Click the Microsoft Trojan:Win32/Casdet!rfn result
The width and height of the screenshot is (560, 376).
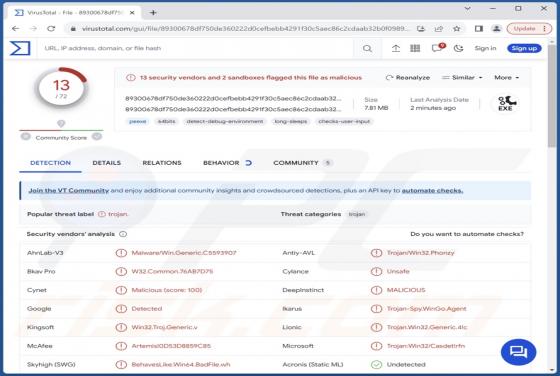pyautogui.click(x=426, y=346)
